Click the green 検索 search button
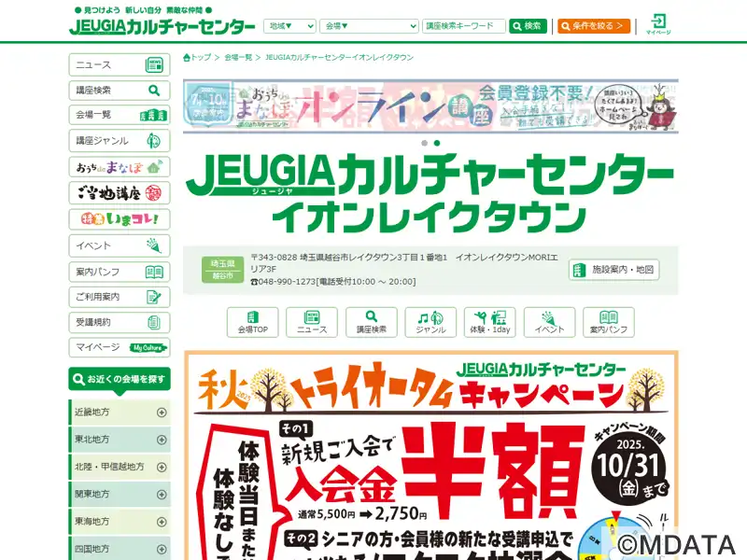The width and height of the screenshot is (747, 560). (x=528, y=26)
